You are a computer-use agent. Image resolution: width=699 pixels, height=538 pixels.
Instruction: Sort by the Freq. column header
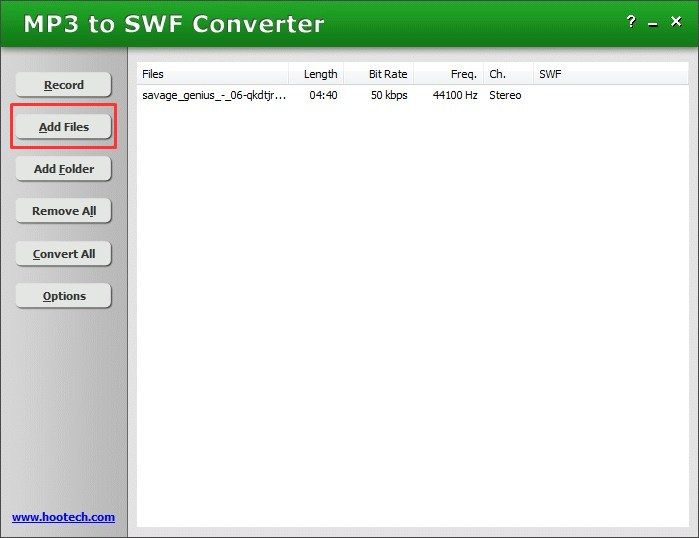449,74
